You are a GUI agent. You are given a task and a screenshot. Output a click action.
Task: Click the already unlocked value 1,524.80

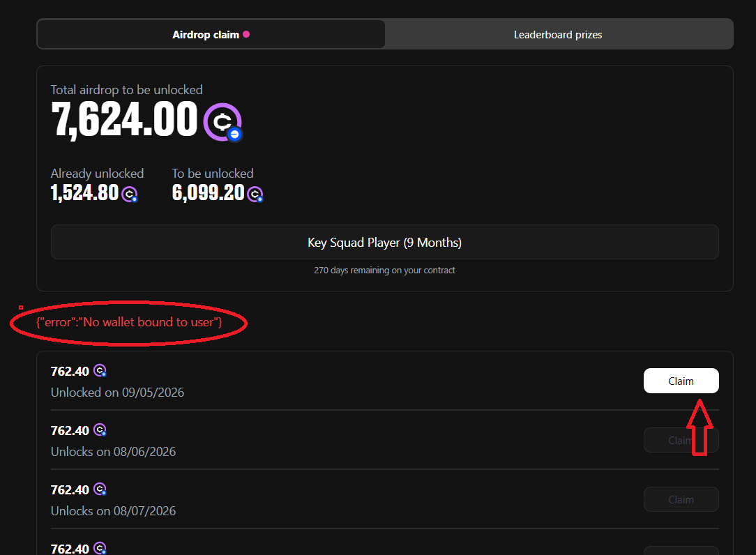pos(85,193)
